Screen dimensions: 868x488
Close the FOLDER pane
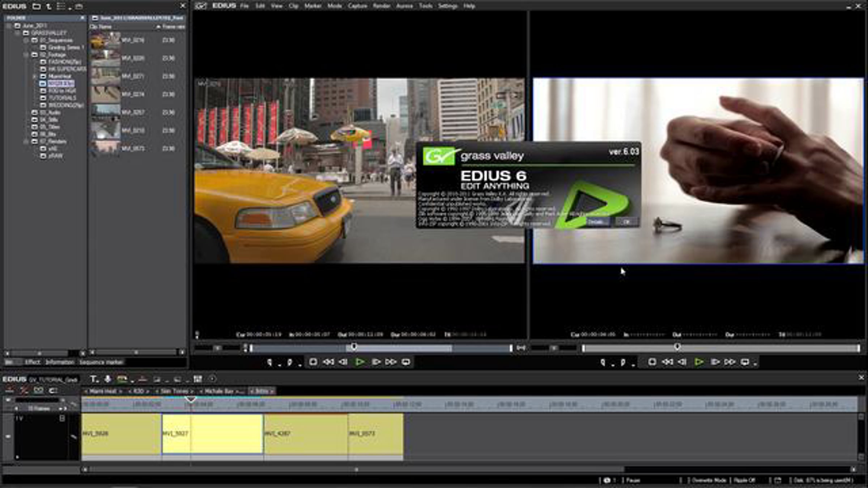[x=82, y=18]
